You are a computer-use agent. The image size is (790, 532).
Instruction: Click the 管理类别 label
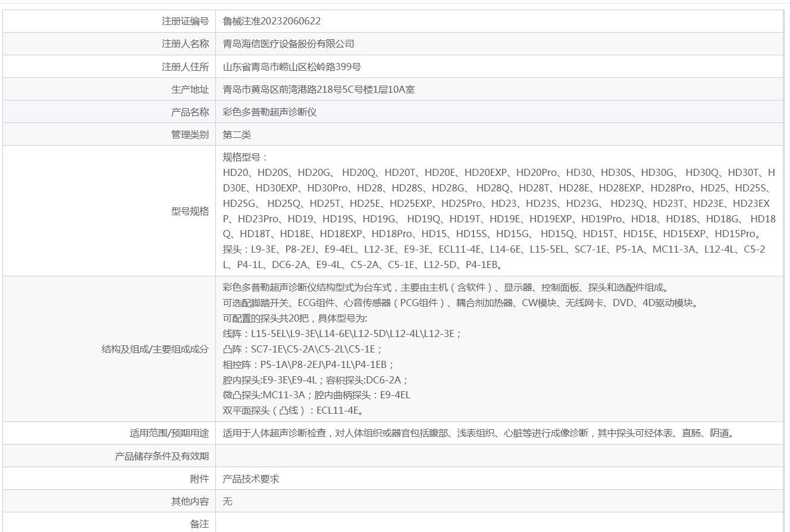[190, 134]
